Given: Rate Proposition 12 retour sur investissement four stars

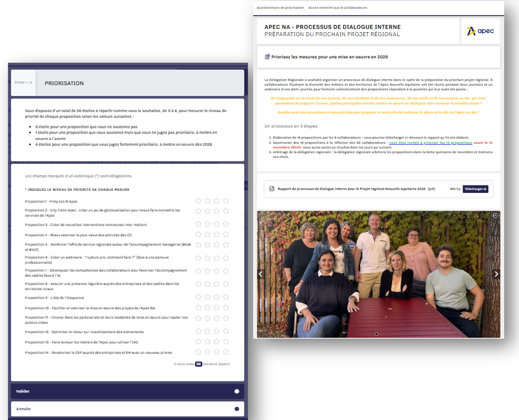Looking at the screenshot, I should [x=226, y=331].
